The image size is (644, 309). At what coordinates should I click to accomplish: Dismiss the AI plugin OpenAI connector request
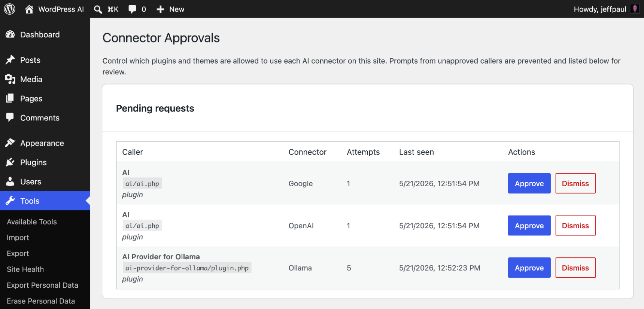click(575, 226)
